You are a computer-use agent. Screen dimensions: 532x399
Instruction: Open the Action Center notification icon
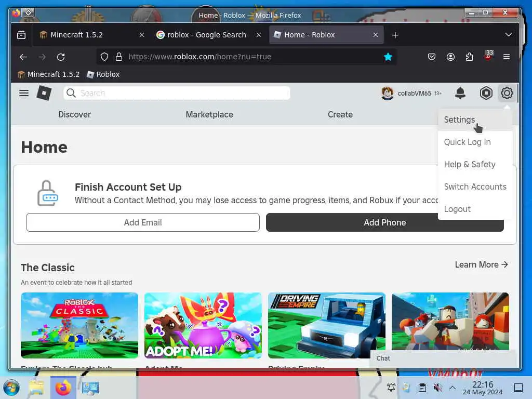point(518,388)
